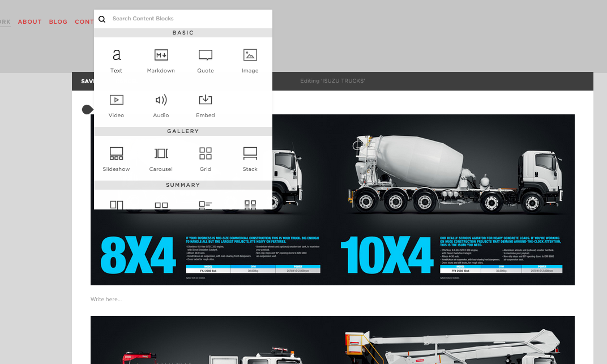Click the GALLERY section header

tap(183, 131)
